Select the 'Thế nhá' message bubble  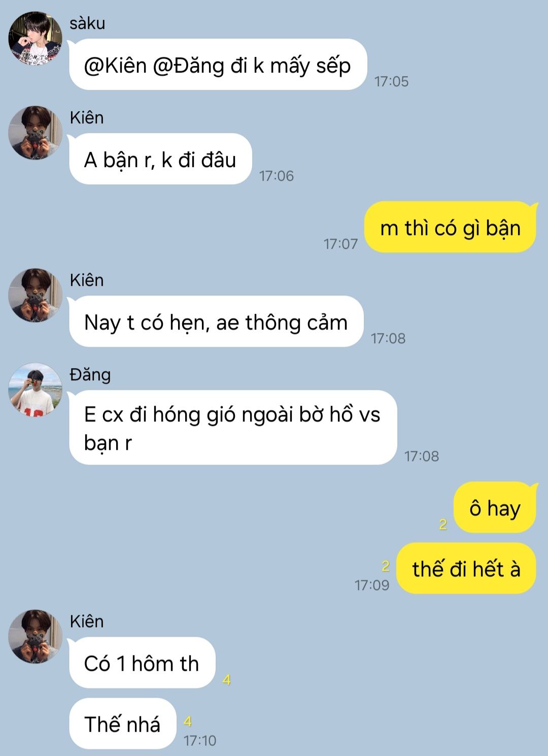[x=122, y=724]
